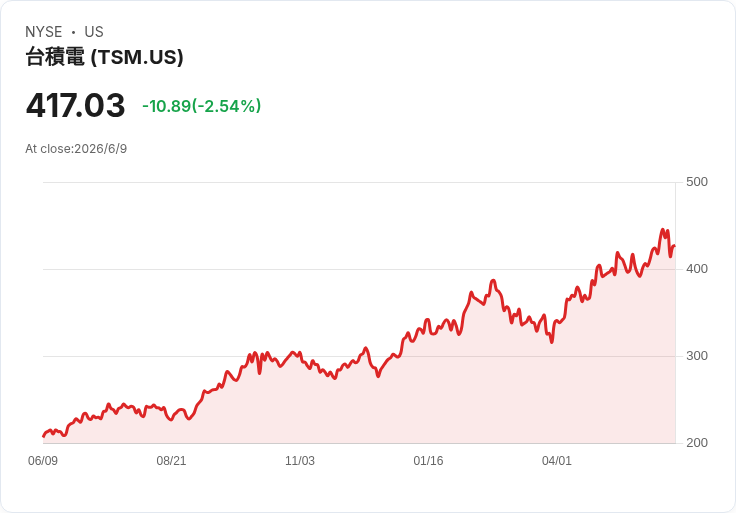
Task: Click the 417.03 current price
Action: pos(76,105)
